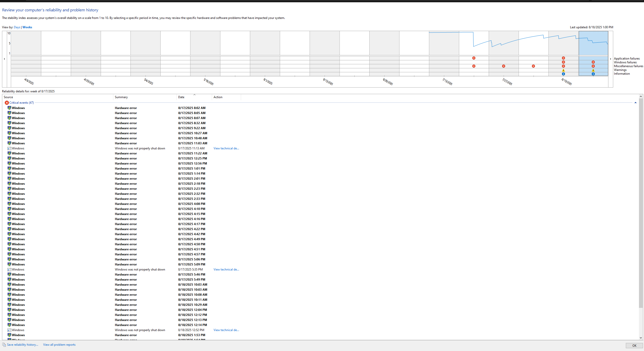Image resolution: width=644 pixels, height=351 pixels.
Task: Click Windows icon for 8/17/2025 2:01 PM hardware error
Action: click(9, 179)
